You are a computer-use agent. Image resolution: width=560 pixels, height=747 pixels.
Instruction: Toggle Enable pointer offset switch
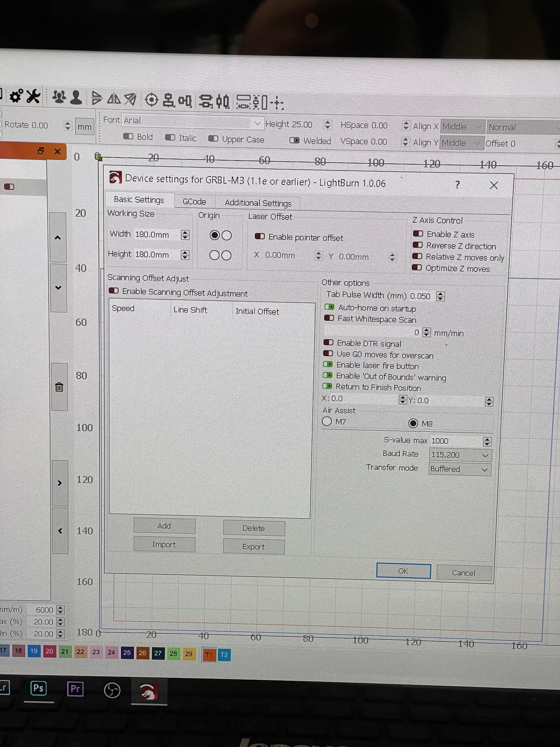click(x=260, y=236)
